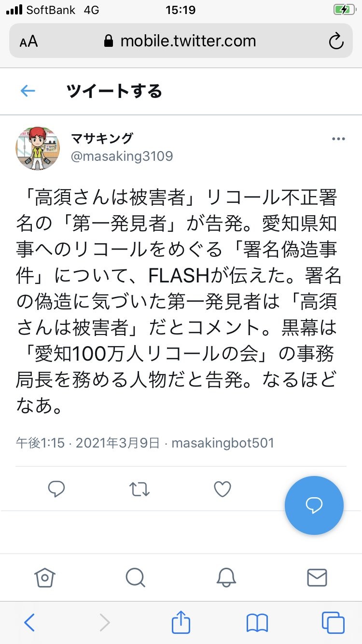This screenshot has height=644, width=362.
Task: Open the Twitter search tab
Action: coord(135,577)
